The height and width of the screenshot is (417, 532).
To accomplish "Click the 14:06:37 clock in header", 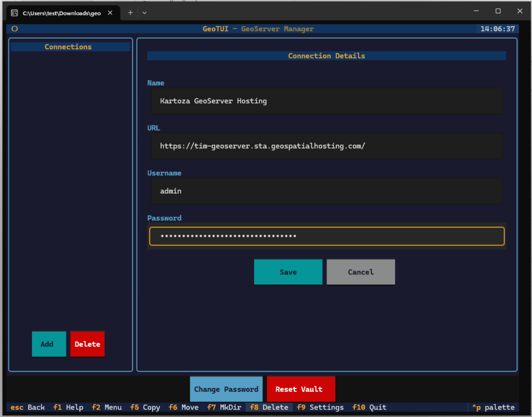I will 497,29.
